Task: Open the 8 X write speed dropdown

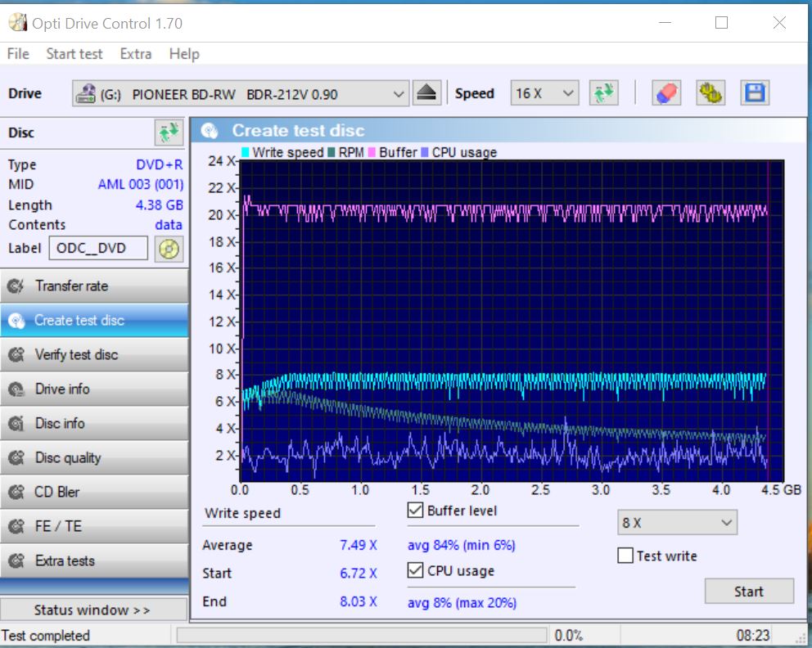Action: tap(677, 523)
